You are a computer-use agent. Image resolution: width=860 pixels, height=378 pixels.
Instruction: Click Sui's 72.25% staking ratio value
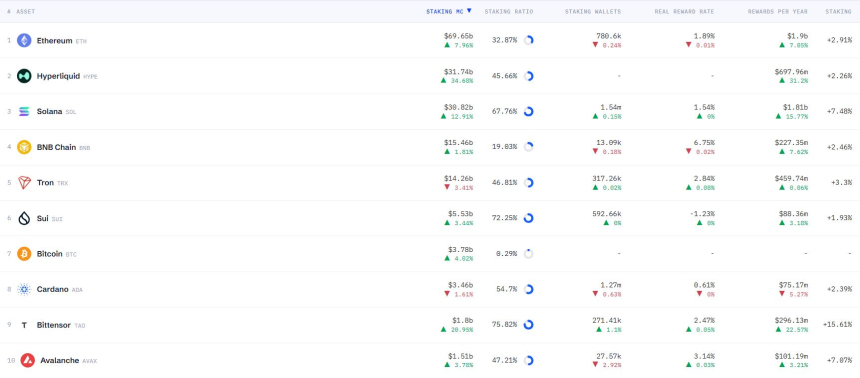[x=504, y=218]
